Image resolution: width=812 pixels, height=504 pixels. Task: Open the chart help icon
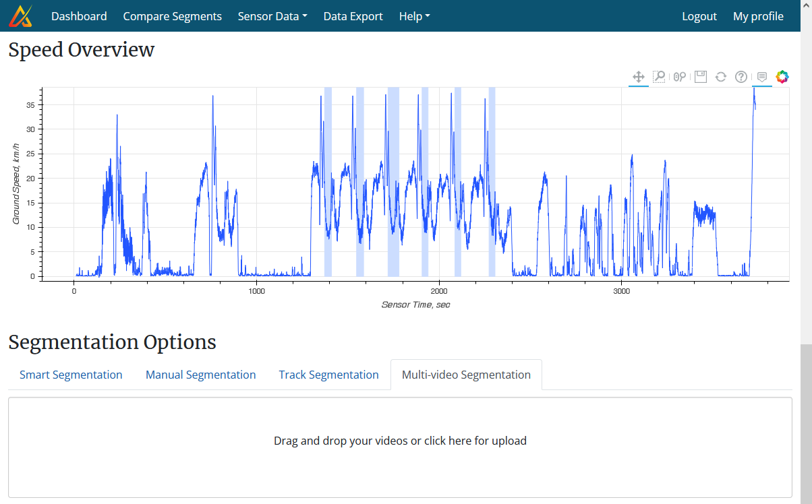click(x=740, y=76)
